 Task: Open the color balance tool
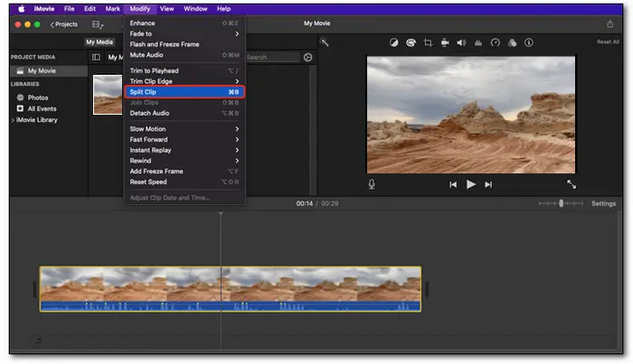[x=394, y=42]
